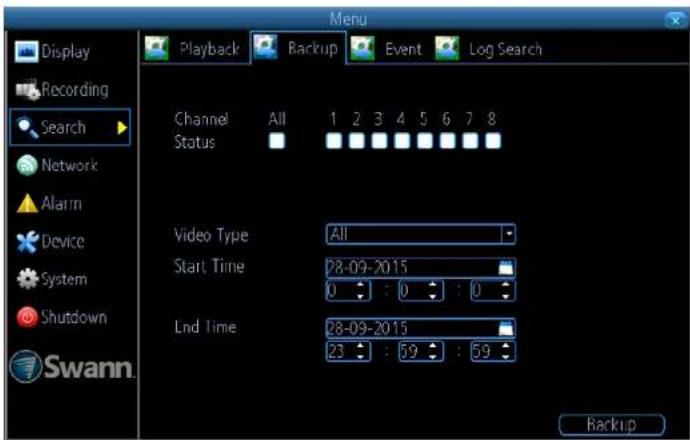Click the Backup button at bottom
Image resolution: width=690 pixels, height=440 pixels.
click(x=612, y=425)
